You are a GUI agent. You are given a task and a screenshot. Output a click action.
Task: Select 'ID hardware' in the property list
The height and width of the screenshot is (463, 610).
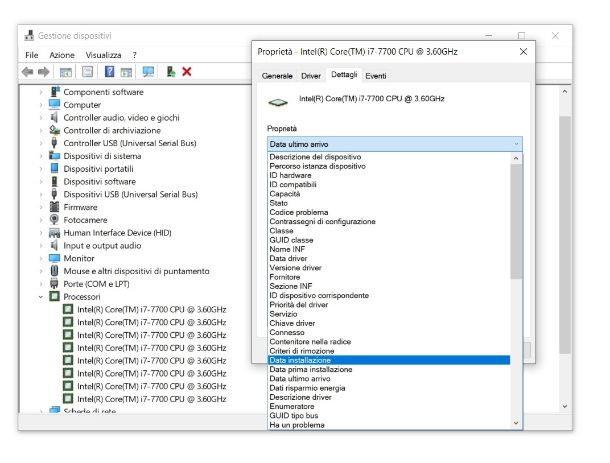[389, 175]
